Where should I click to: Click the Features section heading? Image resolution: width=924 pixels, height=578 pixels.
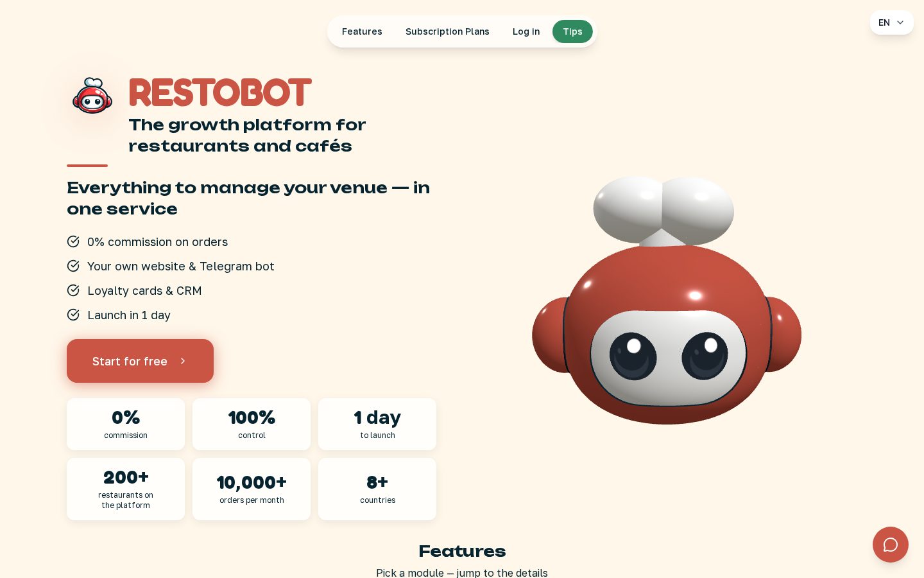[462, 551]
